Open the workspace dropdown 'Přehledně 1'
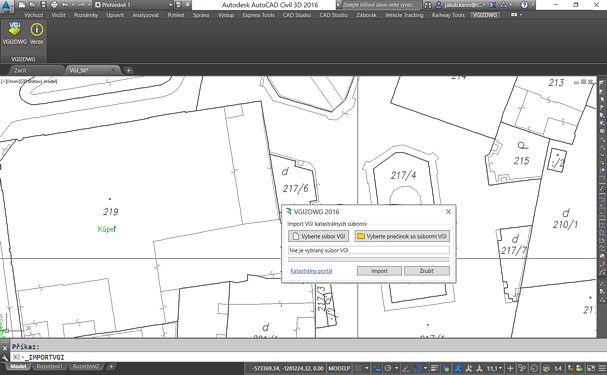The height and width of the screenshot is (375, 607). coord(134,5)
